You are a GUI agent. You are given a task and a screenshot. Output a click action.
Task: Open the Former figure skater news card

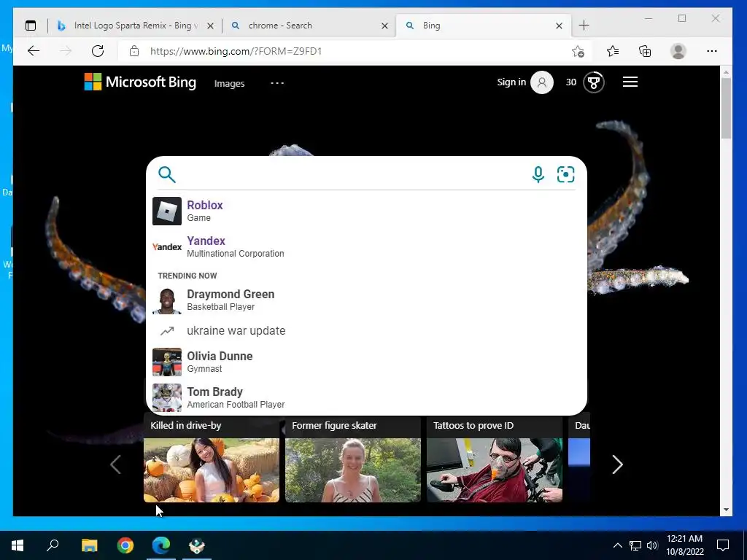[353, 459]
